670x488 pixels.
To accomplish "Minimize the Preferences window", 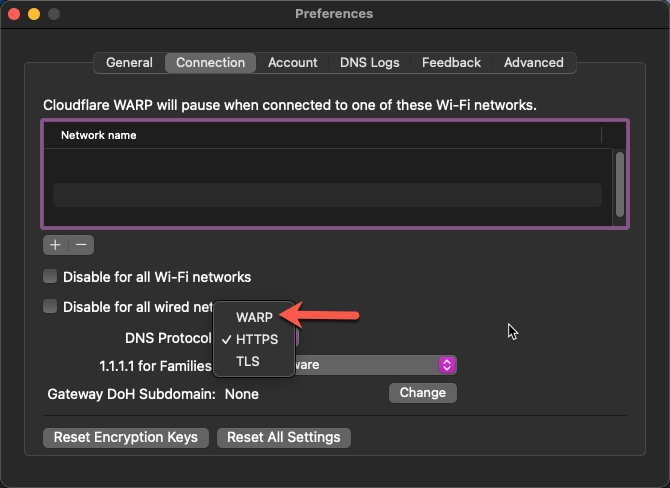I will coord(34,14).
